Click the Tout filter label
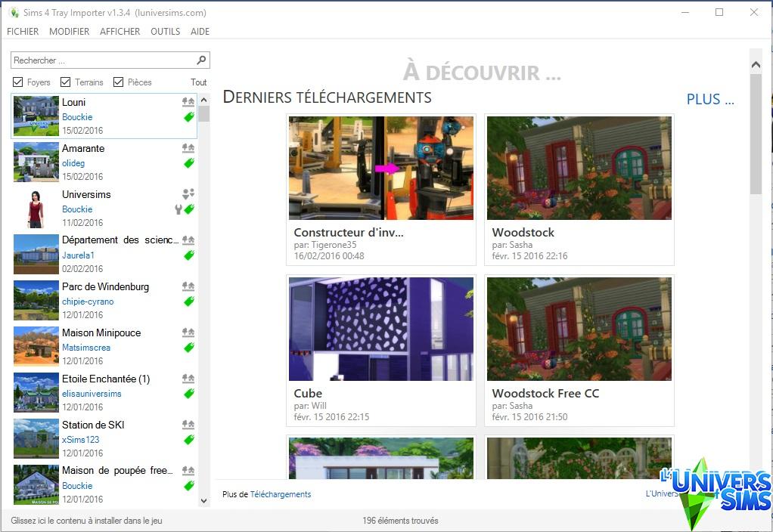Image resolution: width=773 pixels, height=532 pixels. 198,82
